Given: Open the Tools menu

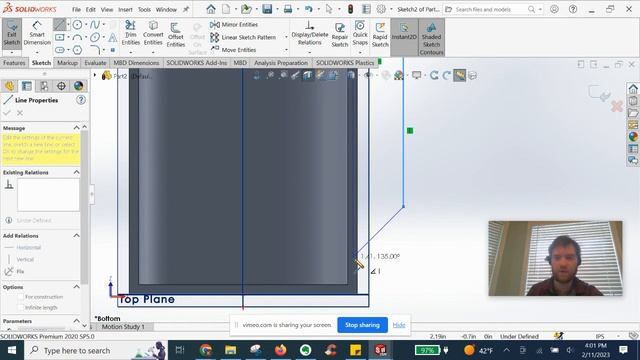Looking at the screenshot, I should [x=144, y=9].
